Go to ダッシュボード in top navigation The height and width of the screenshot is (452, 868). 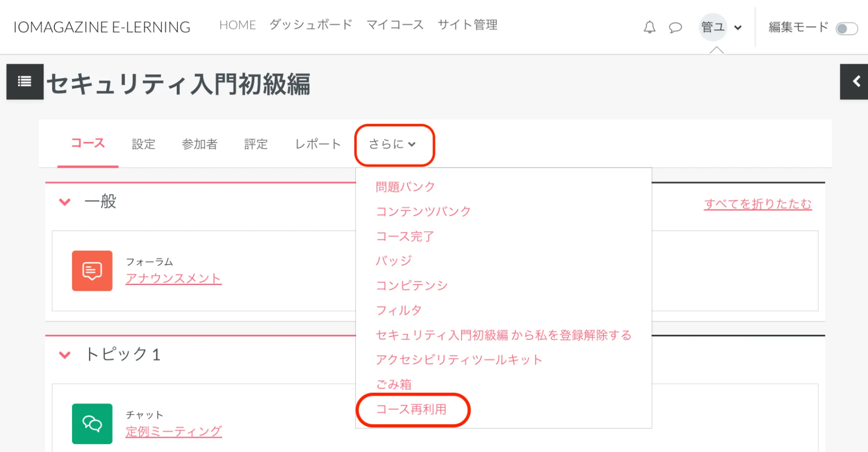pyautogui.click(x=310, y=25)
